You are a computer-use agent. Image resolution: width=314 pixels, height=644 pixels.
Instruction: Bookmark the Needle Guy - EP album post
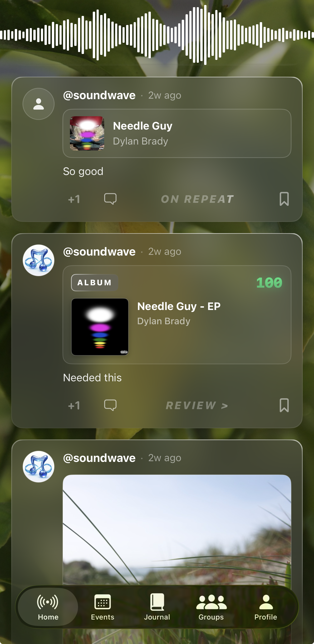click(284, 405)
